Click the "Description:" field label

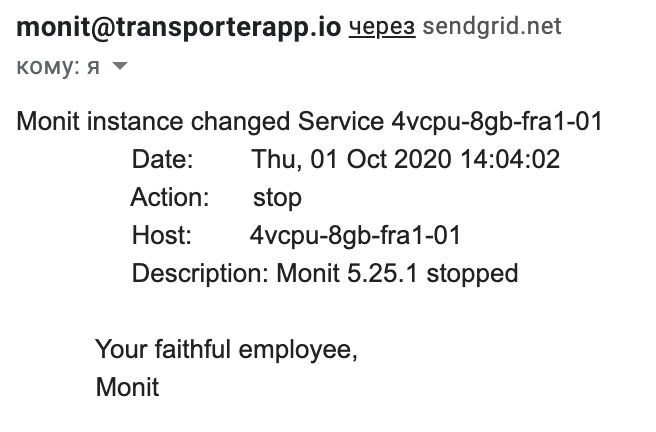pos(200,272)
